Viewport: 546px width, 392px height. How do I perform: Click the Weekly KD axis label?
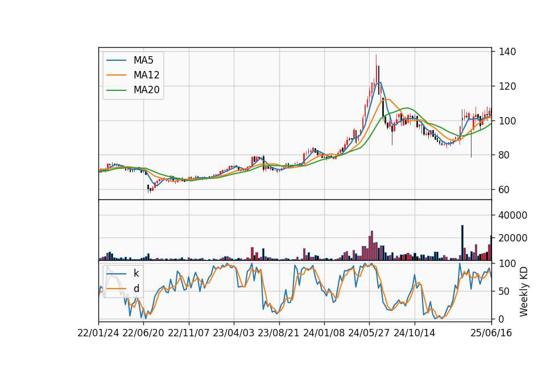tap(524, 291)
